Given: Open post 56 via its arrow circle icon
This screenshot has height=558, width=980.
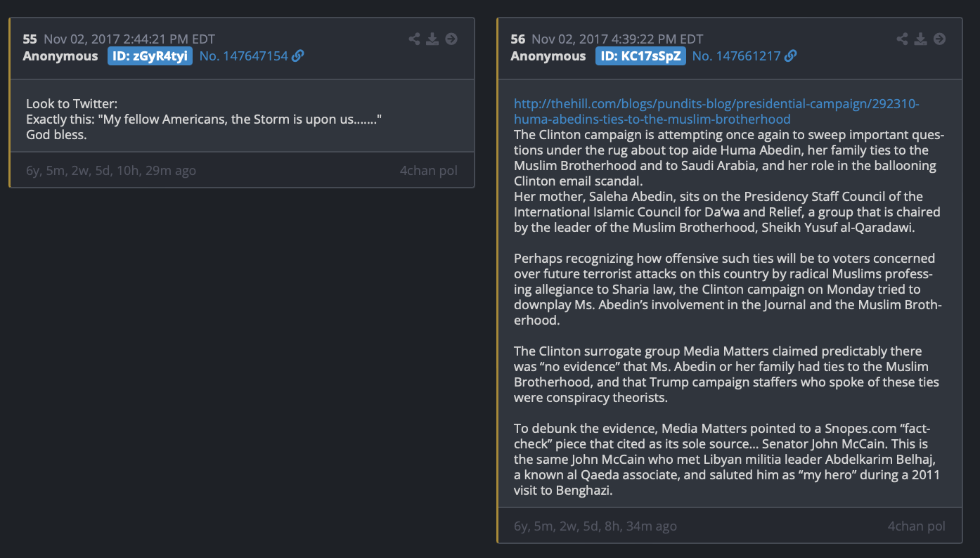Looking at the screenshot, I should click(939, 39).
